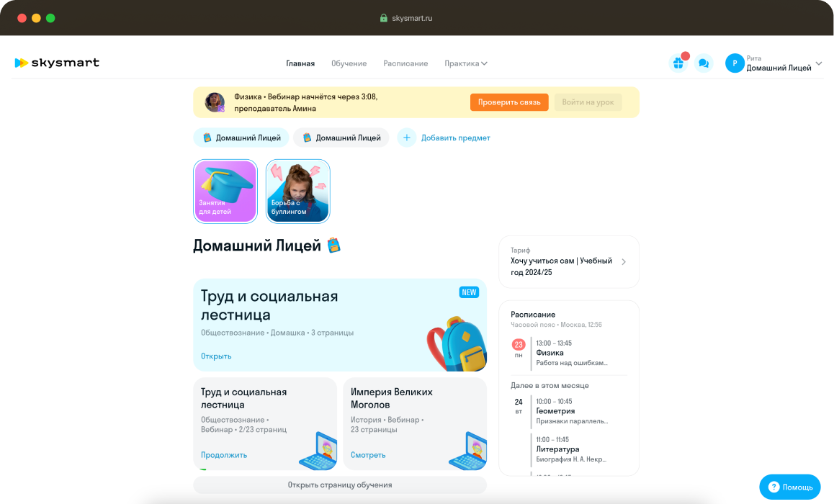834x504 pixels.
Task: Click the NEW badge on the homework card
Action: point(469,292)
